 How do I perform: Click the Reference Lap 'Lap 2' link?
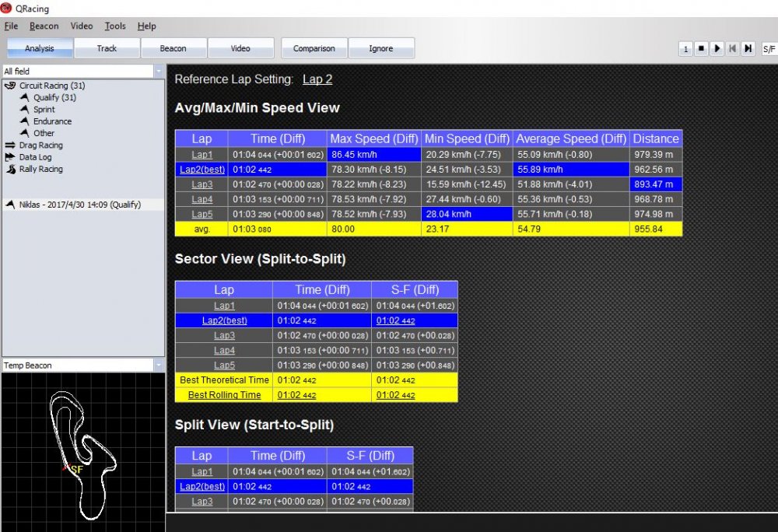click(x=317, y=79)
